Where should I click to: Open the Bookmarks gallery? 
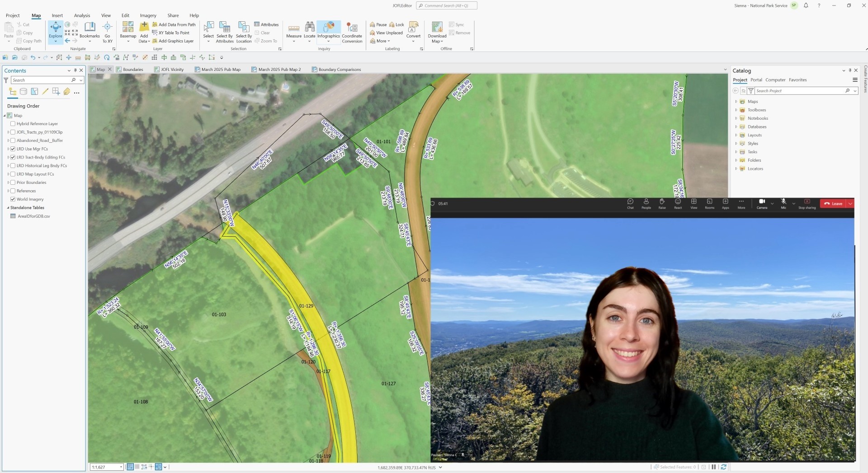click(90, 32)
